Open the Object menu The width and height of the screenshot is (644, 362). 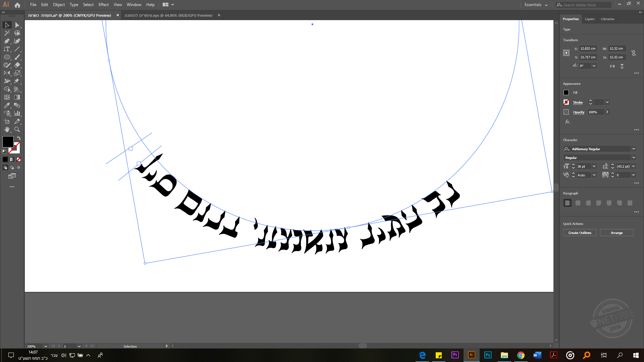coord(59,4)
